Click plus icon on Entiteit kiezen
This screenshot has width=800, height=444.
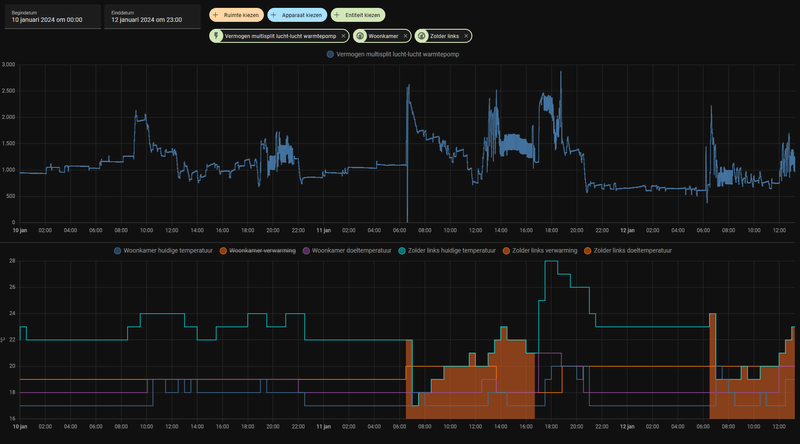tap(337, 15)
